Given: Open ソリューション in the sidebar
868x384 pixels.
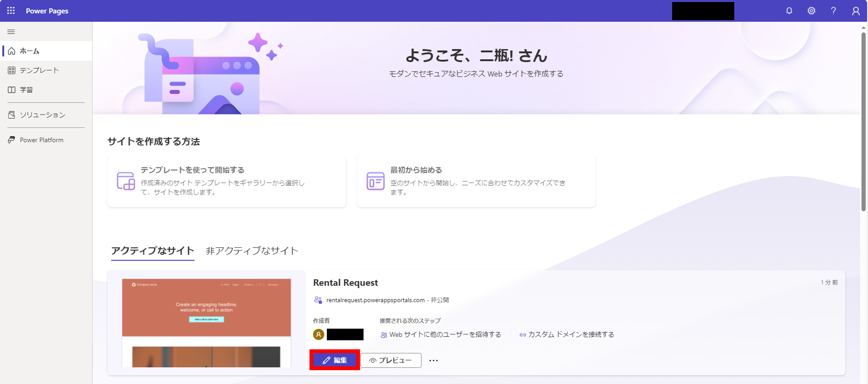Looking at the screenshot, I should point(42,115).
